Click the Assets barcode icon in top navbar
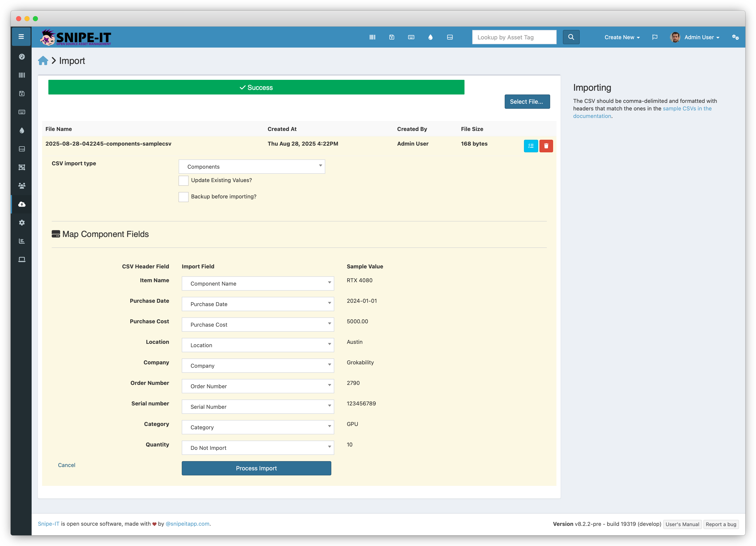Viewport: 756px width, 546px height. [372, 37]
